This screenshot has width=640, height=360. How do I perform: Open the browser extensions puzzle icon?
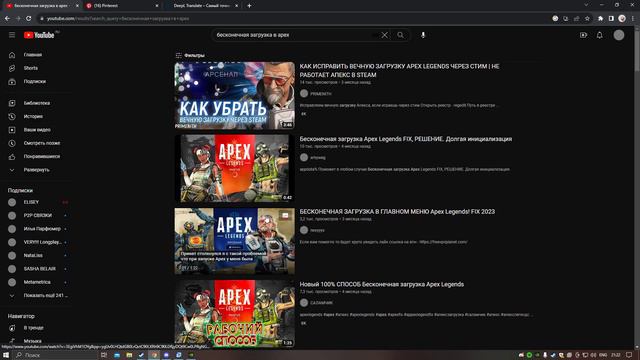coord(600,18)
